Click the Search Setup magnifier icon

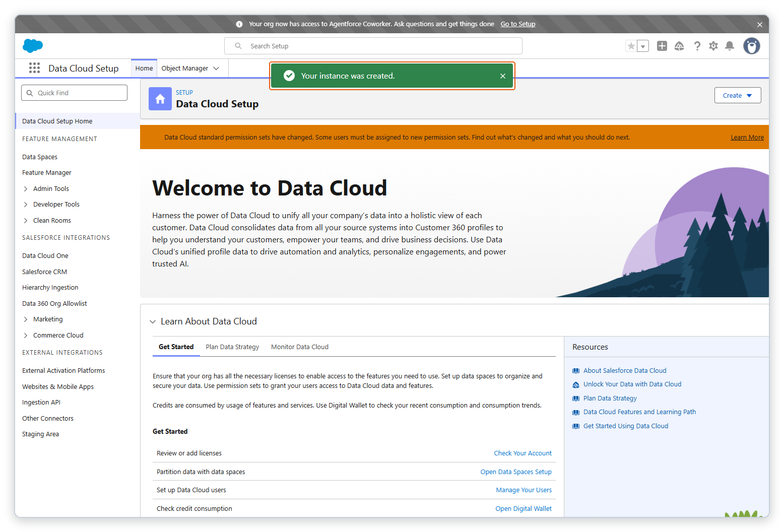tap(238, 46)
